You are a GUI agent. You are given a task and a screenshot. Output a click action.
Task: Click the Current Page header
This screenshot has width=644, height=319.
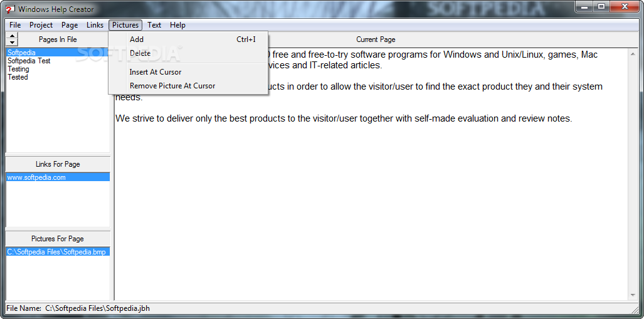point(376,39)
